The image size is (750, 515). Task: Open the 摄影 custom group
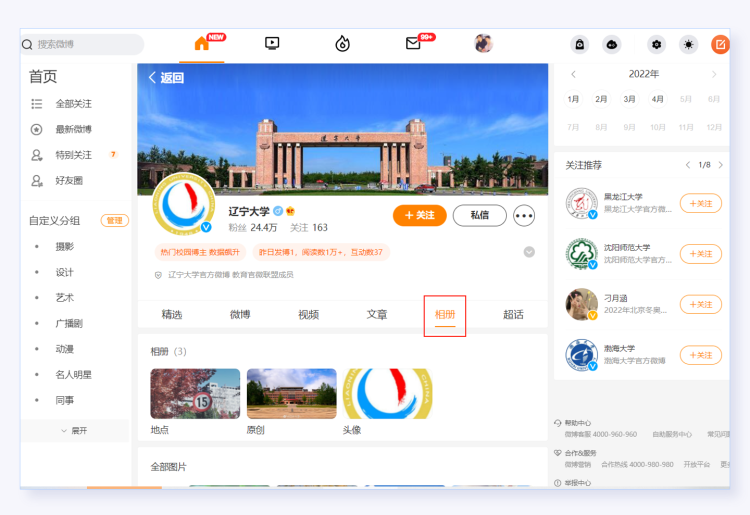coord(65,246)
